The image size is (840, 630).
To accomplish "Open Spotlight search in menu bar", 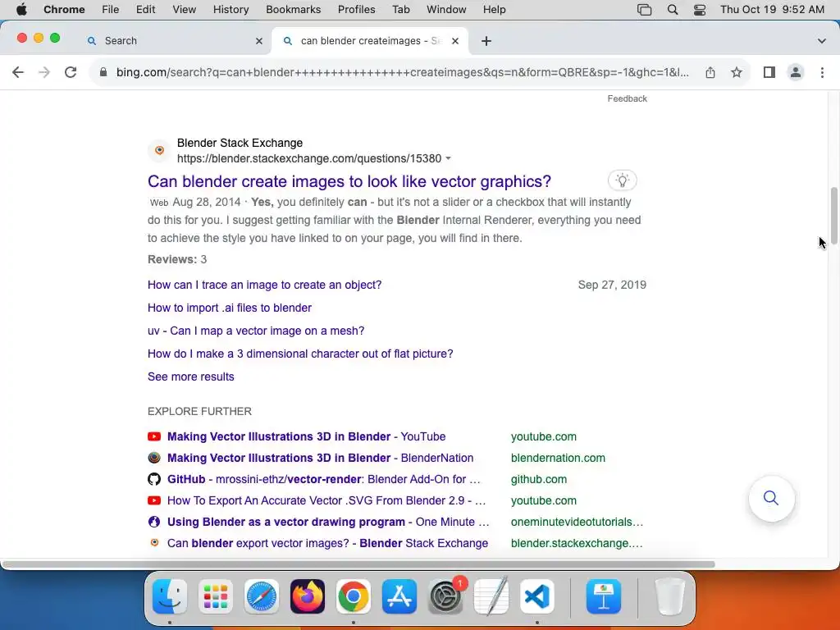I will [673, 10].
